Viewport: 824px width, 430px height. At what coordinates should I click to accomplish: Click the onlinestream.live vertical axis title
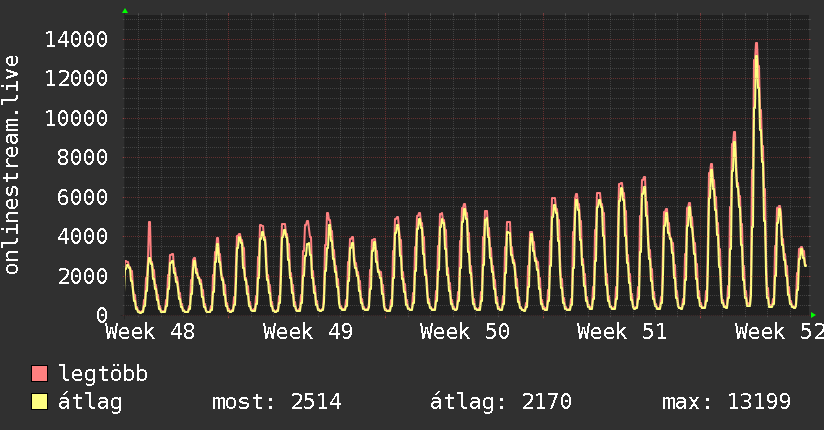pyautogui.click(x=11, y=165)
